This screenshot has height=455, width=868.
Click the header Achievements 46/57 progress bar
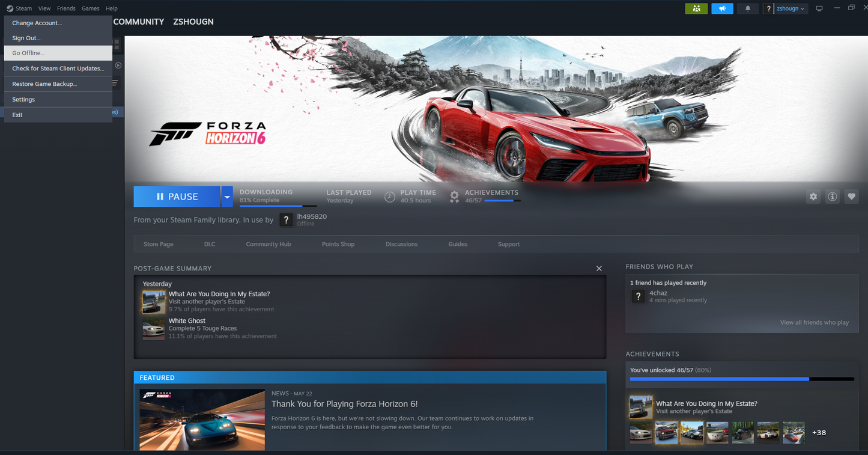point(503,200)
